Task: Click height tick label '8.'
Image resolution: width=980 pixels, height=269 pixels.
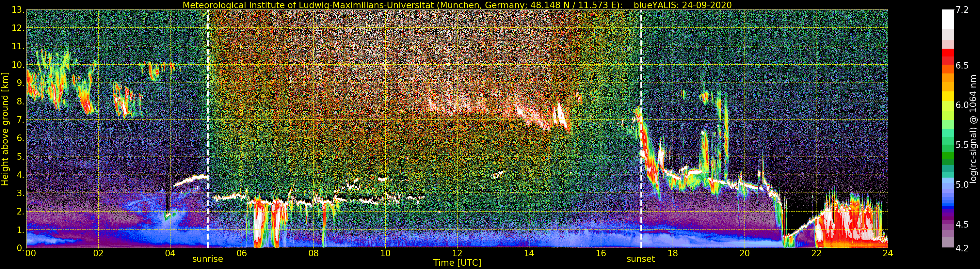Action: tap(20, 102)
